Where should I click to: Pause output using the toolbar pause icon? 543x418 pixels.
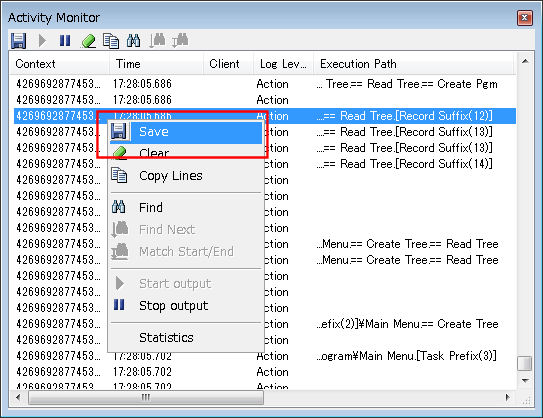click(65, 41)
